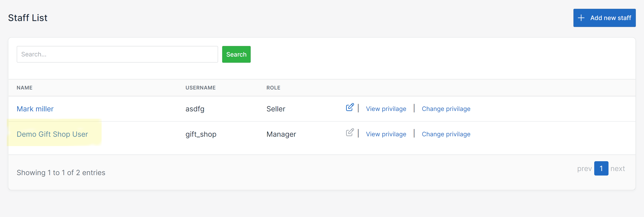This screenshot has height=217, width=644.
Task: Click the green Search button
Action: [x=236, y=54]
